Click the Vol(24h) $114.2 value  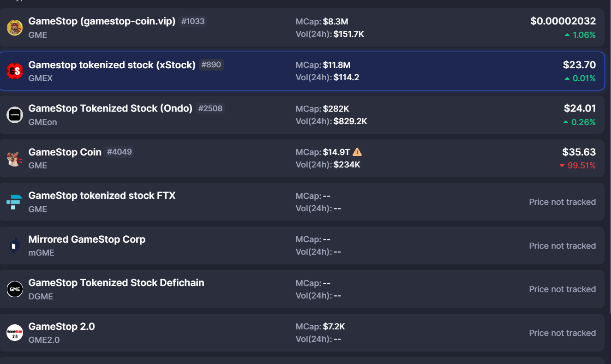pos(347,78)
